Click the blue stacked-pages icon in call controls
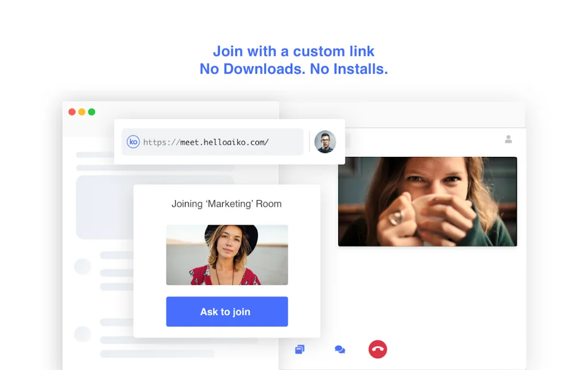The image size is (588, 370). pyautogui.click(x=300, y=349)
